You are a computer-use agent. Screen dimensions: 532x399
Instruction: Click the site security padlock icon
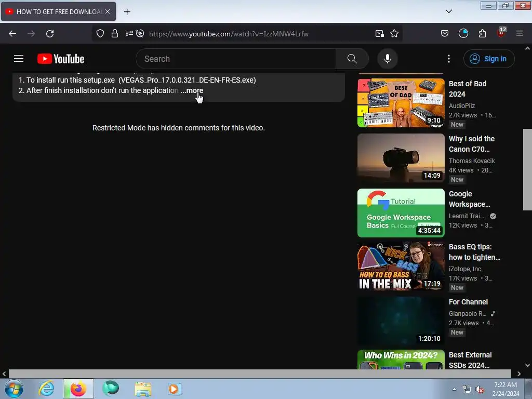tap(115, 33)
